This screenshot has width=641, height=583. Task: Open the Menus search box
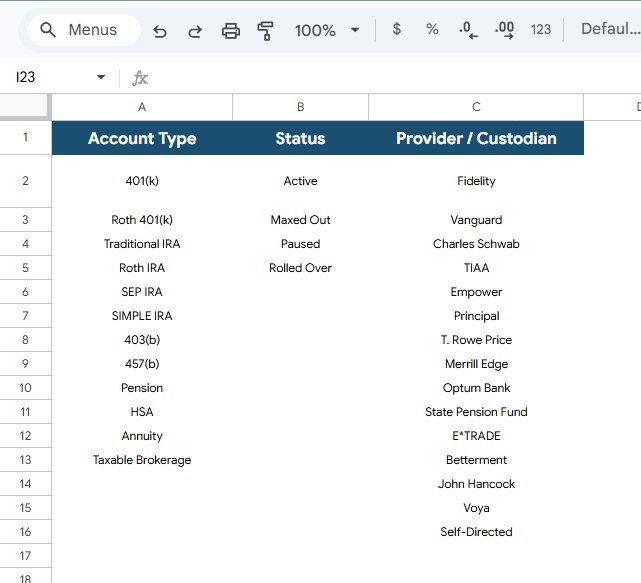84,30
